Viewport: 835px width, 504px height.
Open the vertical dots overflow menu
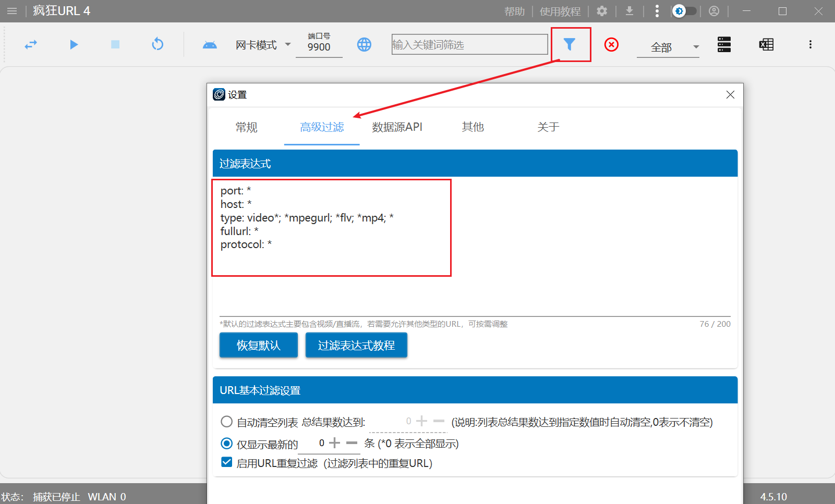click(x=810, y=44)
